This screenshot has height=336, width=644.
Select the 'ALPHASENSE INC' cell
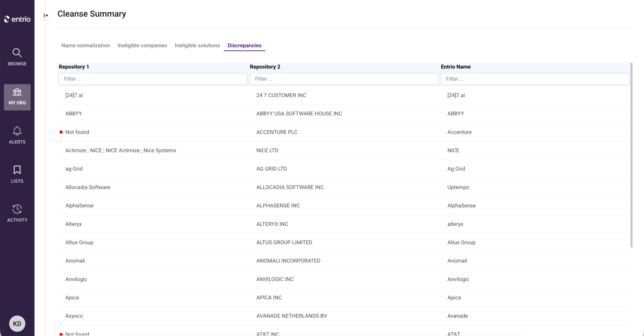278,205
